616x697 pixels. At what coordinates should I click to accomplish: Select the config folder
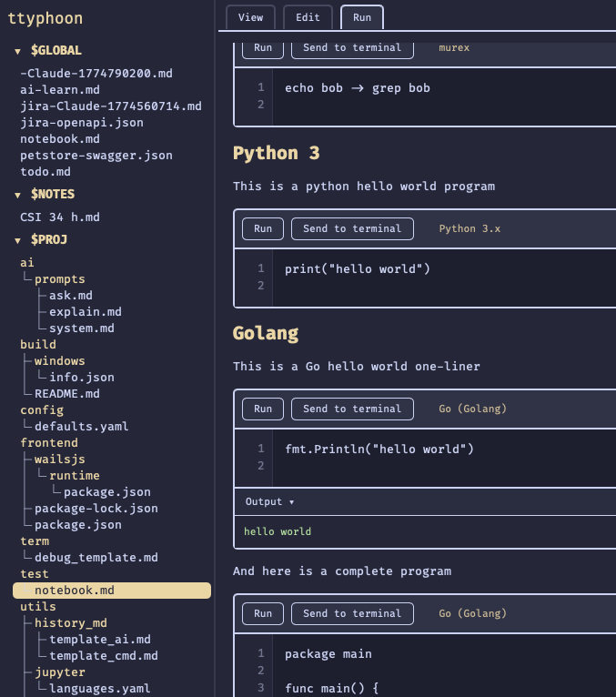tap(42, 410)
